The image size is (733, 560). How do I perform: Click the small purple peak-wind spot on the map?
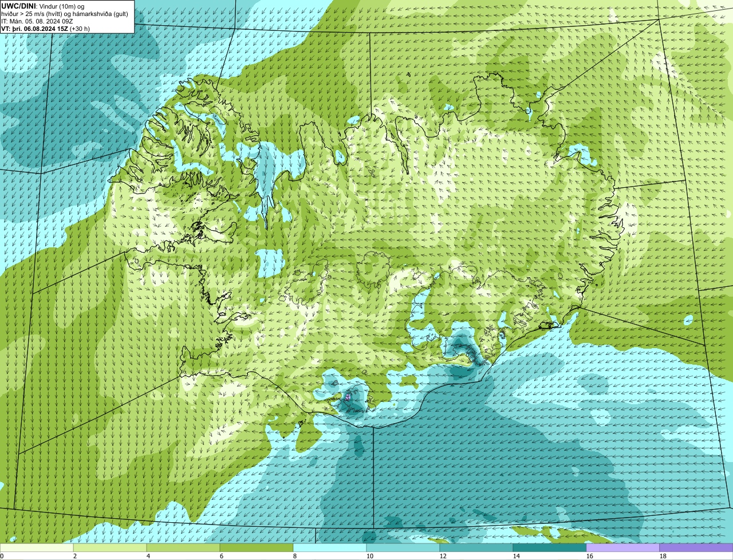(348, 396)
